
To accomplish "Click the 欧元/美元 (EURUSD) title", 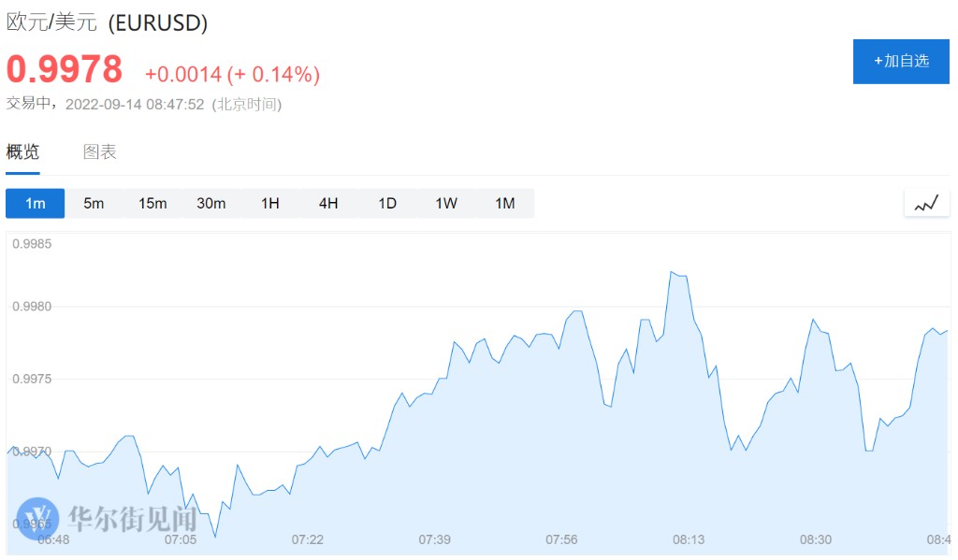I will 107,23.
